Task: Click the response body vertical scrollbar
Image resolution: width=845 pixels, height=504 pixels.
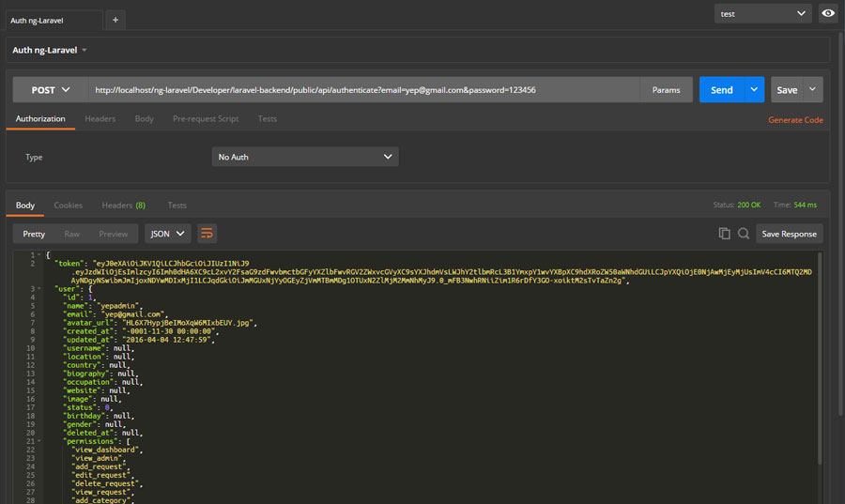Action: (x=821, y=359)
